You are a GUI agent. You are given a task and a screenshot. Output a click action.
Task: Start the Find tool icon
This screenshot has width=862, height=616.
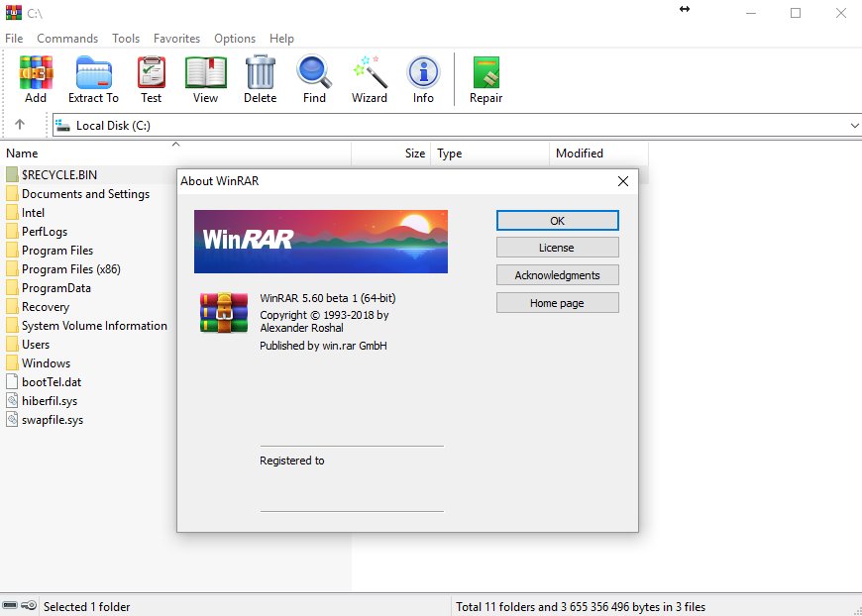pyautogui.click(x=314, y=74)
